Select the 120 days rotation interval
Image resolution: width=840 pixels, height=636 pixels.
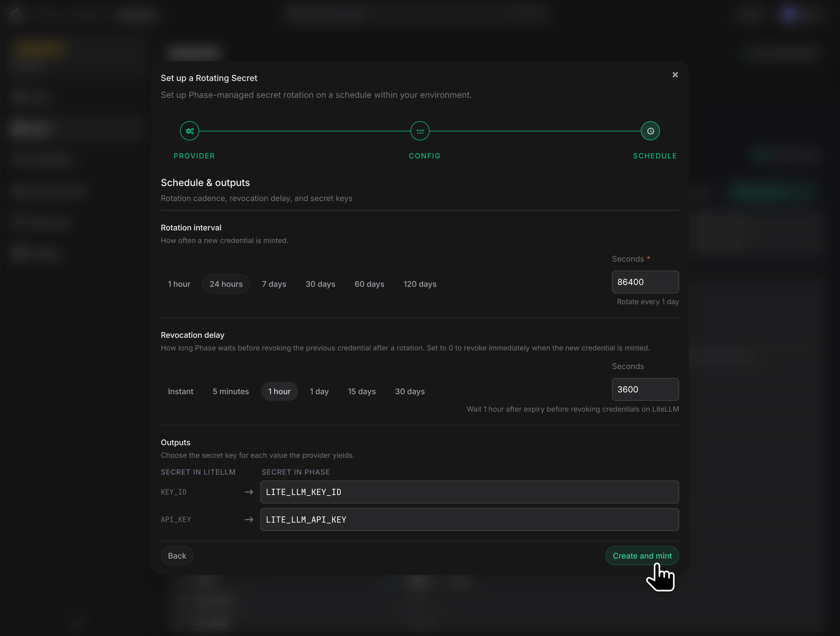pos(420,284)
